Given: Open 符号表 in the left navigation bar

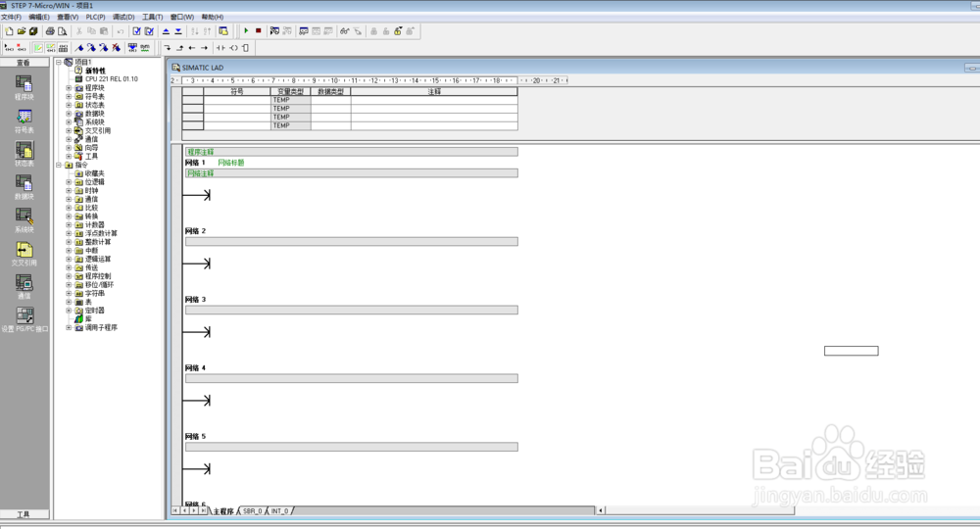Looking at the screenshot, I should [24, 120].
